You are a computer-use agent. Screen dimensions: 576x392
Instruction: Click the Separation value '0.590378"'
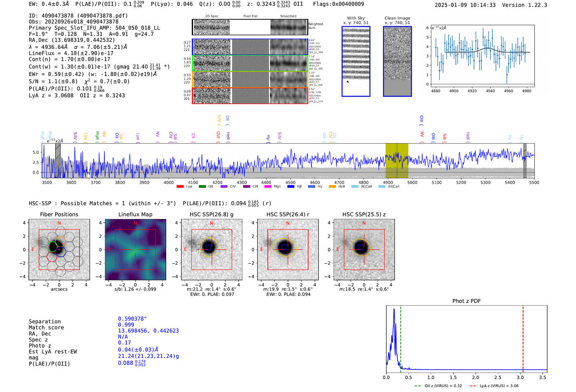tap(132, 319)
